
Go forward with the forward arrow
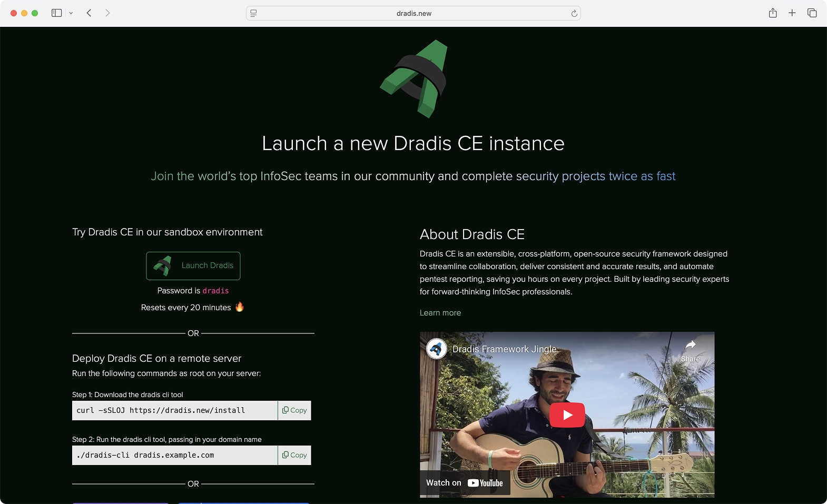pos(107,13)
